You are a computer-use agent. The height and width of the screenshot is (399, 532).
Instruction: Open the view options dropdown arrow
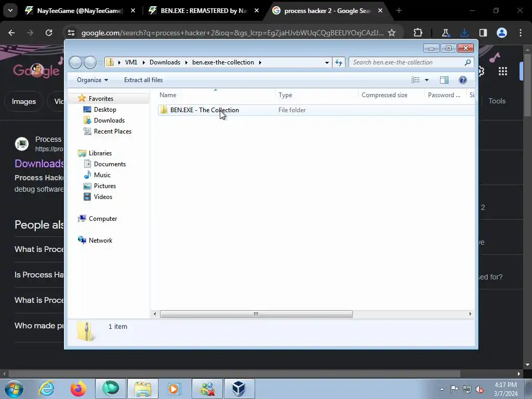[427, 80]
